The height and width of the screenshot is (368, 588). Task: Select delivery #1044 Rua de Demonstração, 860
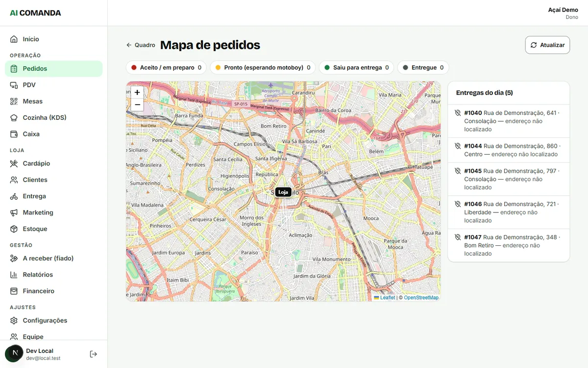click(x=509, y=150)
